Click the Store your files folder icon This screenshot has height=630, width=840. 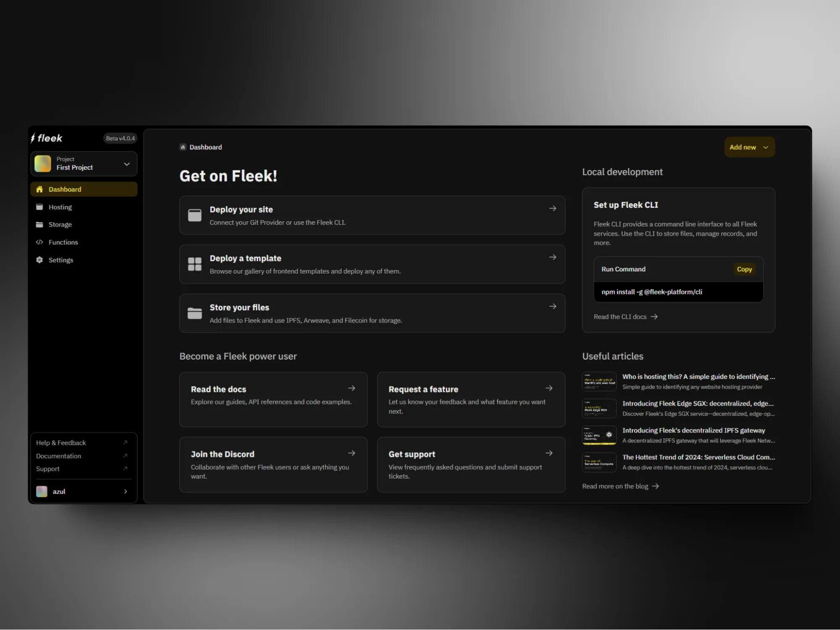[195, 313]
